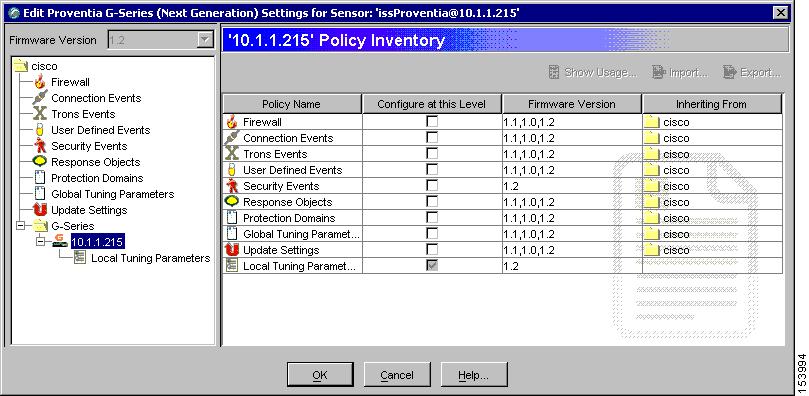809x396 pixels.
Task: Click Global Tuning Paramet... in policy table
Action: coord(301,234)
